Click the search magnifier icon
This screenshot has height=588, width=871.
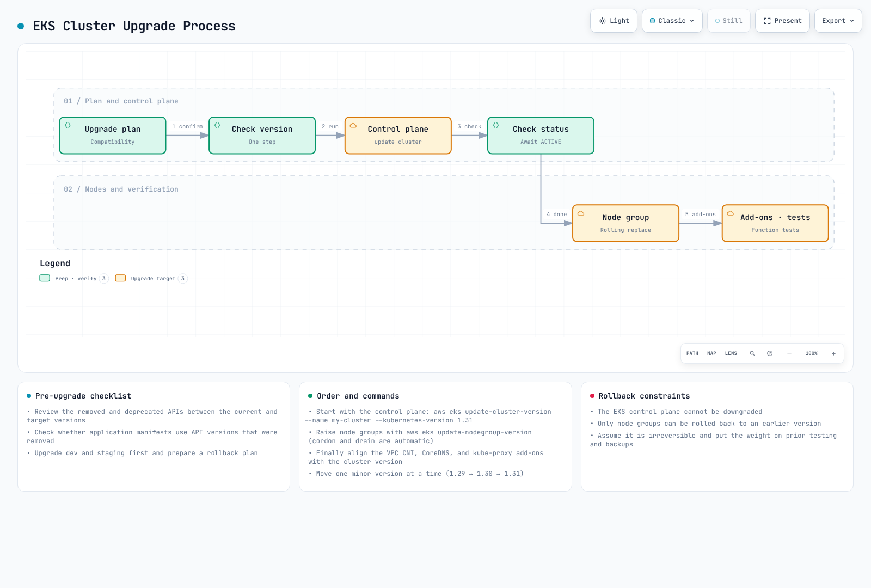click(752, 353)
